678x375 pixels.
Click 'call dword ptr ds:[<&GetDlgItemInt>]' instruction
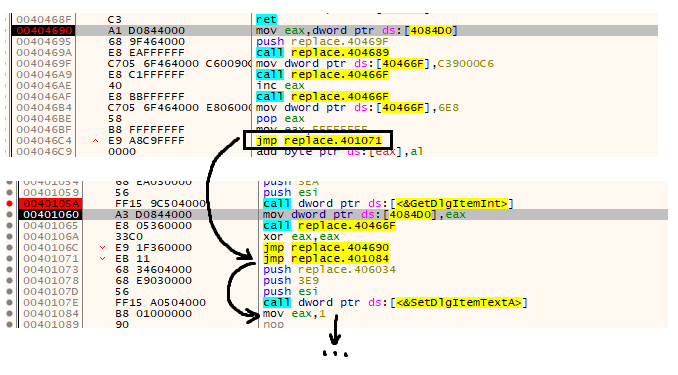point(388,204)
